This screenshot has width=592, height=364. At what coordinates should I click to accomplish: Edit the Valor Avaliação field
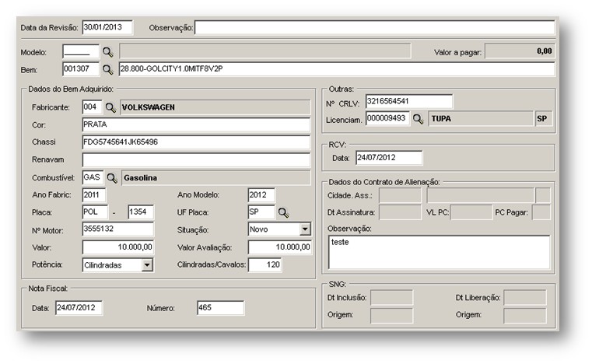280,247
